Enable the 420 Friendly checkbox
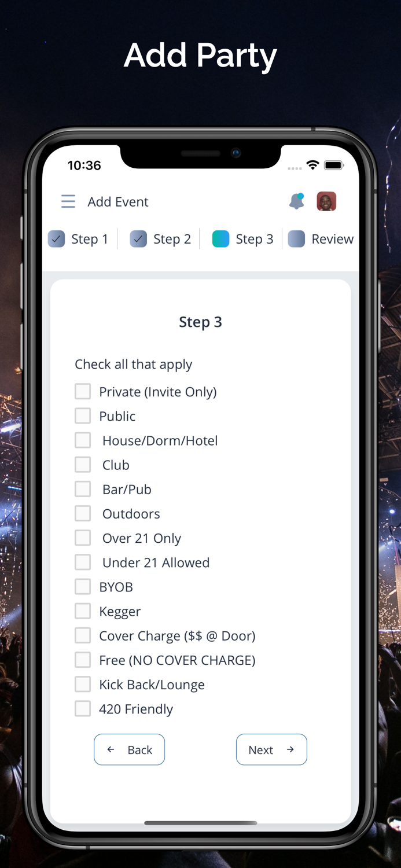 [83, 709]
